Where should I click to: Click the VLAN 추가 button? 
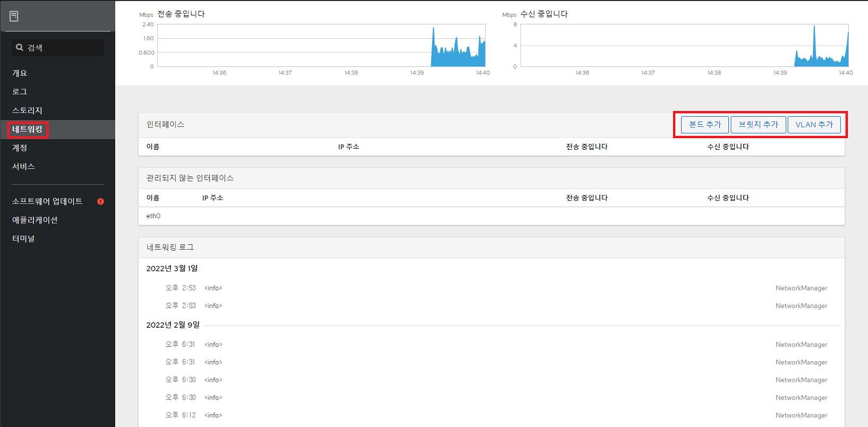814,124
